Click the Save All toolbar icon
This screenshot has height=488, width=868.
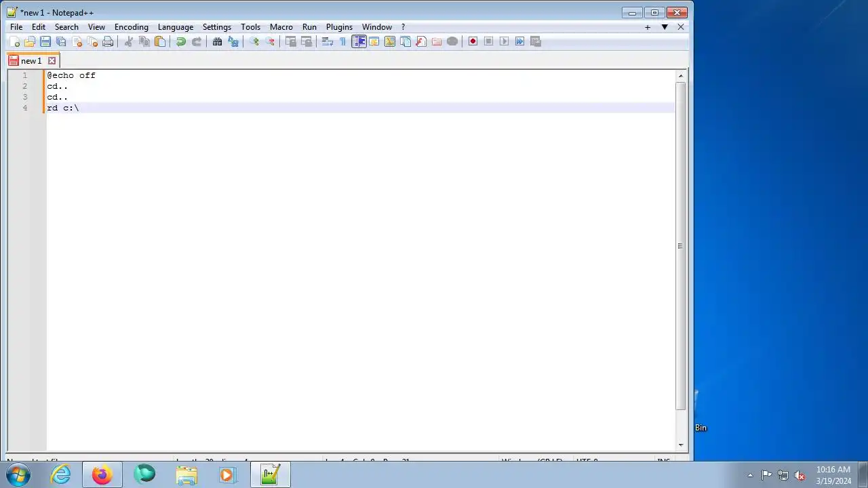(61, 41)
